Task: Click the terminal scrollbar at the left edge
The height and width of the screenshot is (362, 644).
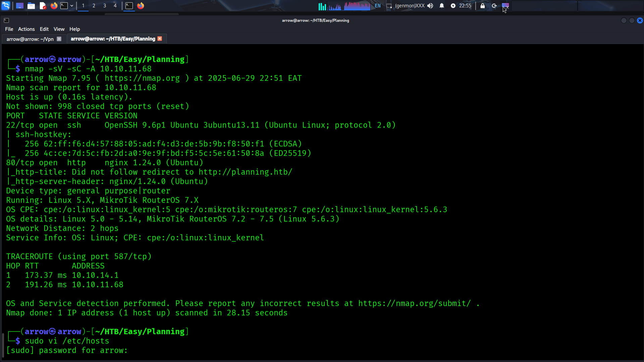Action: pyautogui.click(x=3, y=345)
